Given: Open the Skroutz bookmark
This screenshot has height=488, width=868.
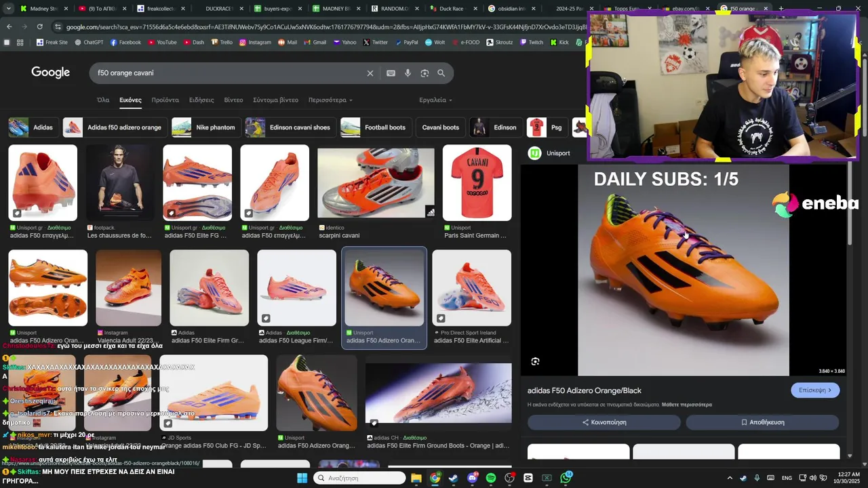Looking at the screenshot, I should point(499,42).
